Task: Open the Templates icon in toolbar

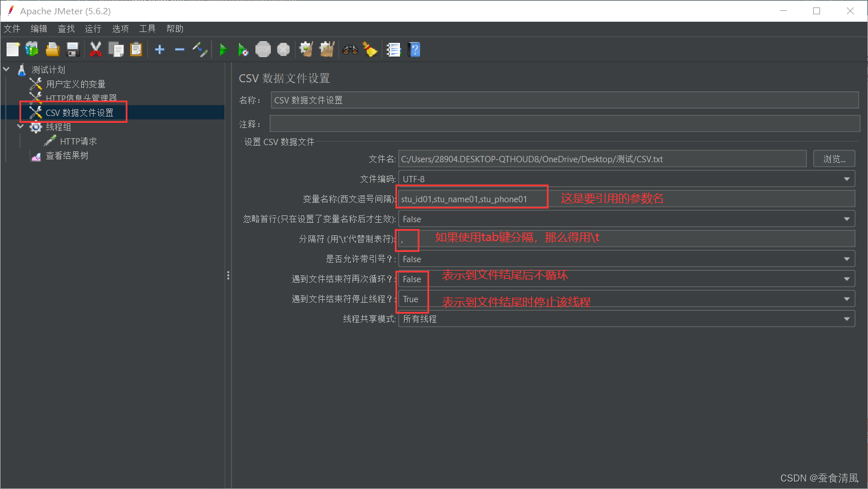Action: click(x=32, y=50)
